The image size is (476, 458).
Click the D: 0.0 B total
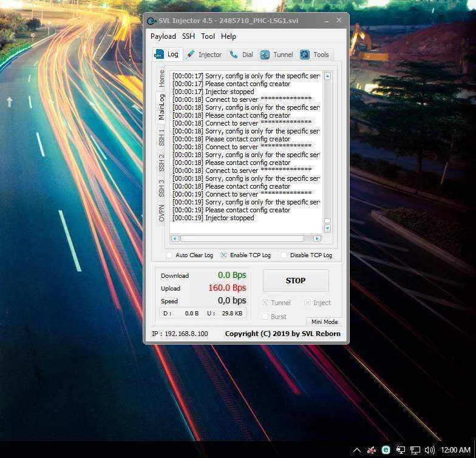click(x=181, y=313)
